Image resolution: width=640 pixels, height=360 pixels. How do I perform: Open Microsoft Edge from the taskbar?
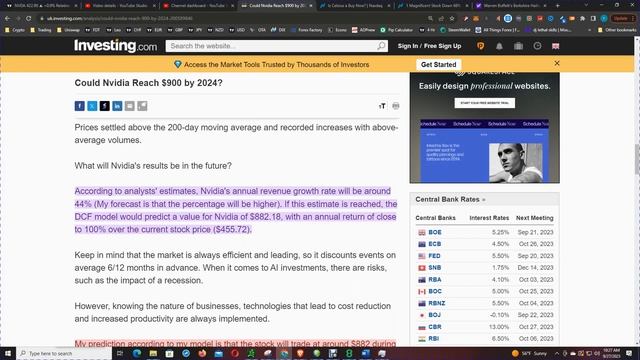tap(137, 353)
